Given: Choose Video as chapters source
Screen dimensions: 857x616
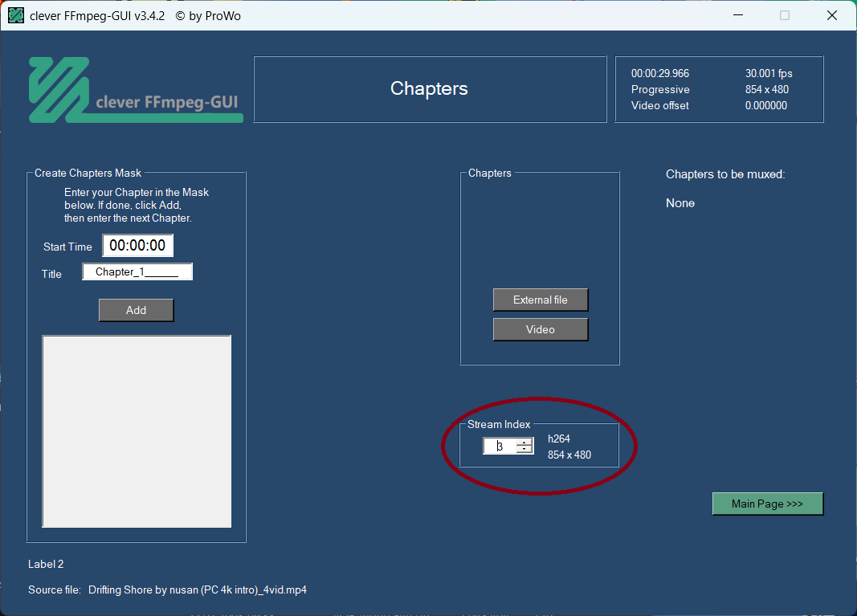Looking at the screenshot, I should point(541,329).
